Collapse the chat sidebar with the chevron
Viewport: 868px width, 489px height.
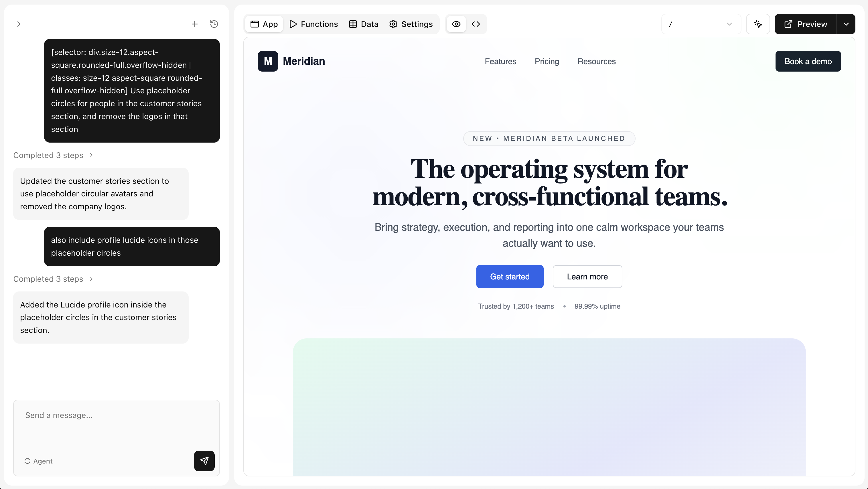[x=19, y=24]
